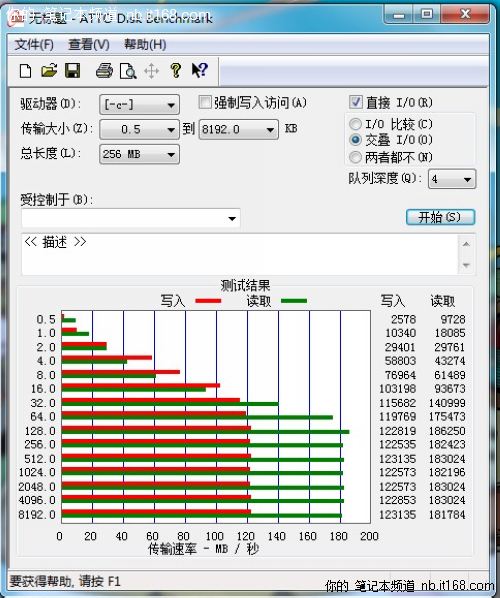Screen dimensions: 500x598
Task: Uncheck the 直接 I/O checkbox
Action: [x=355, y=102]
